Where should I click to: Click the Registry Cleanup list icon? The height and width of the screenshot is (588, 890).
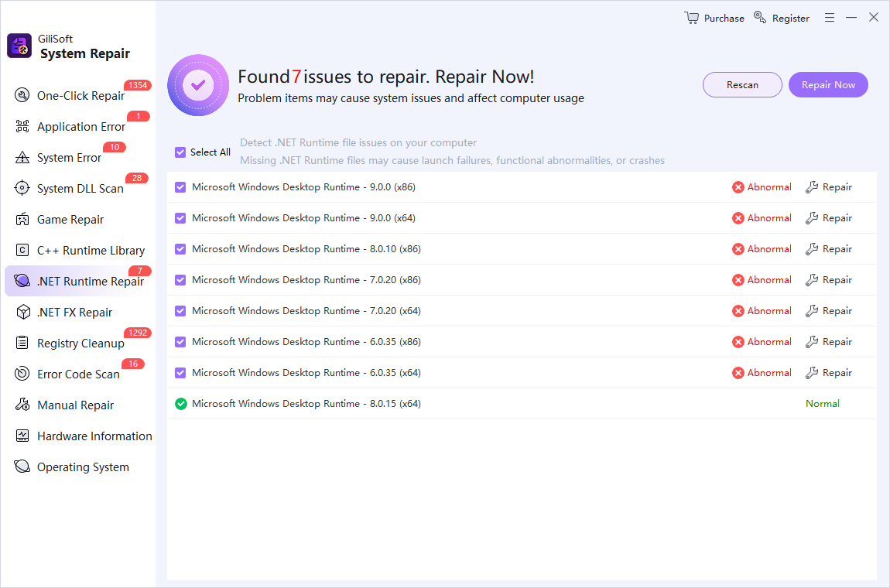coord(22,342)
